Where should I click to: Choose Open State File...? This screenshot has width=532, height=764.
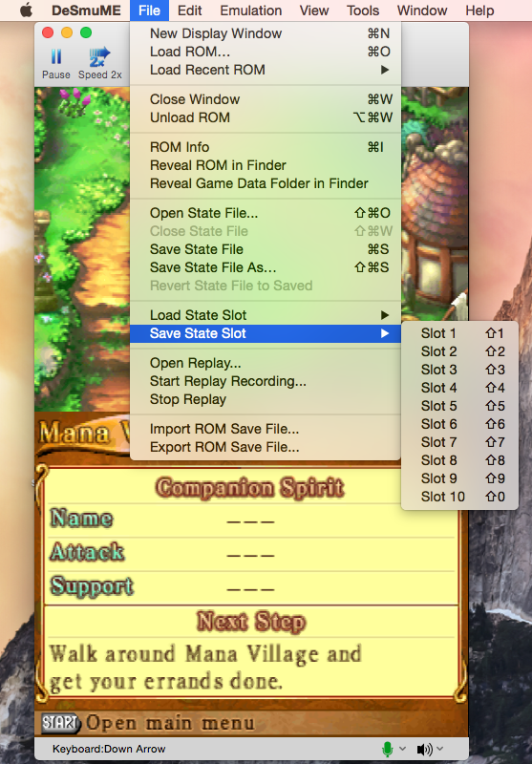(266, 213)
